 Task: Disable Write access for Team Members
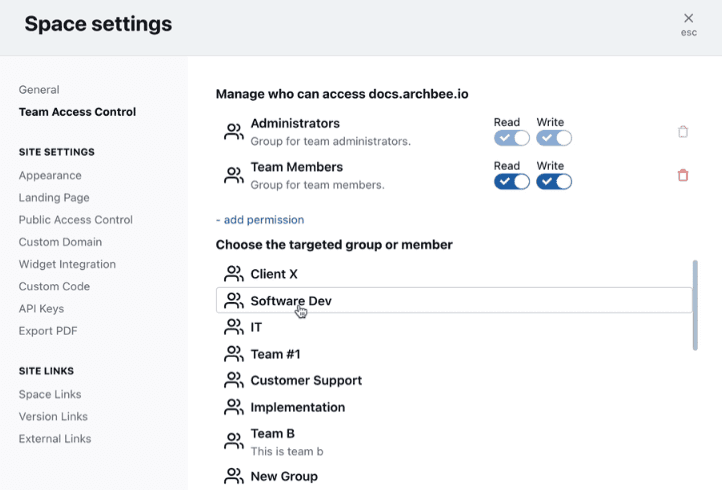(554, 181)
